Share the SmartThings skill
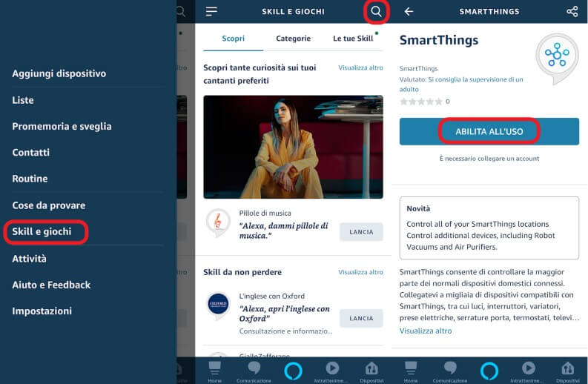The height and width of the screenshot is (384, 588). [x=572, y=12]
